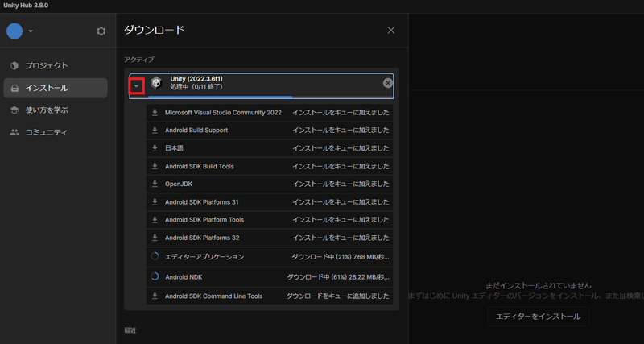644x344 pixels.
Task: Select Android NDK row text
Action: [184, 277]
